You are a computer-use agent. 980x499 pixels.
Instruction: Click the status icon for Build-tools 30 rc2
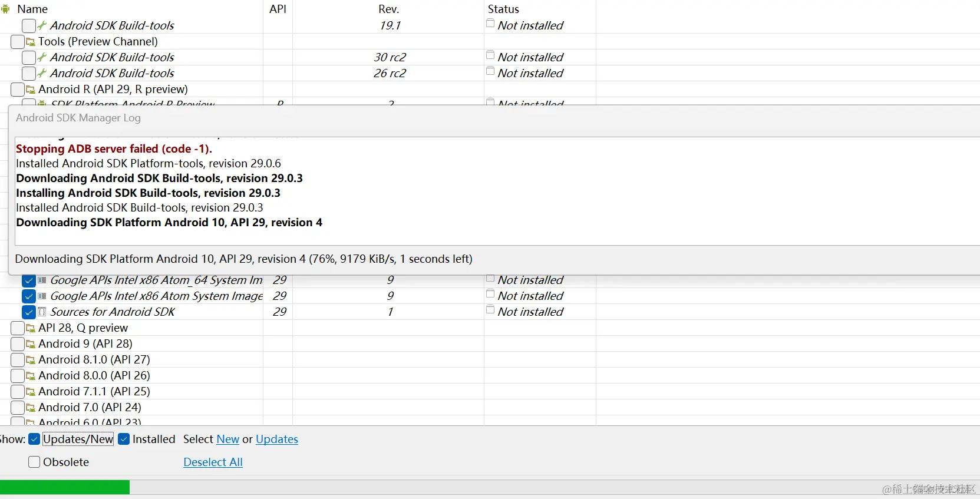pos(490,55)
